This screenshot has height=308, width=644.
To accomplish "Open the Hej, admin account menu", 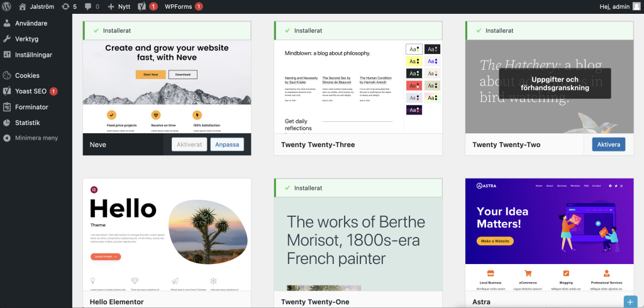I will (x=614, y=6).
